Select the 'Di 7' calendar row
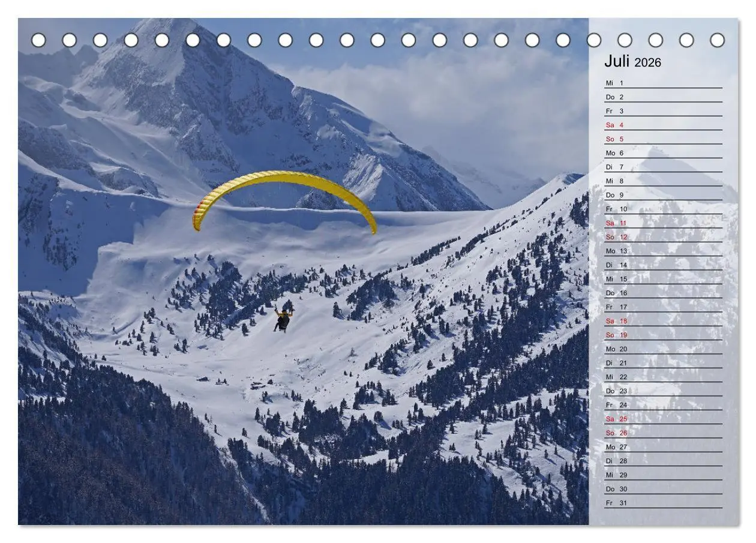The width and height of the screenshot is (756, 543). pos(663,167)
